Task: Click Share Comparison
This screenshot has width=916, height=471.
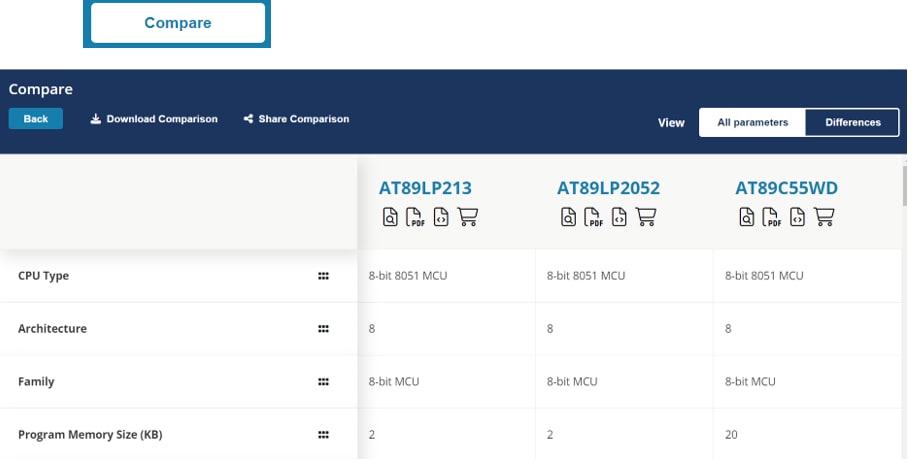Action: [x=296, y=119]
